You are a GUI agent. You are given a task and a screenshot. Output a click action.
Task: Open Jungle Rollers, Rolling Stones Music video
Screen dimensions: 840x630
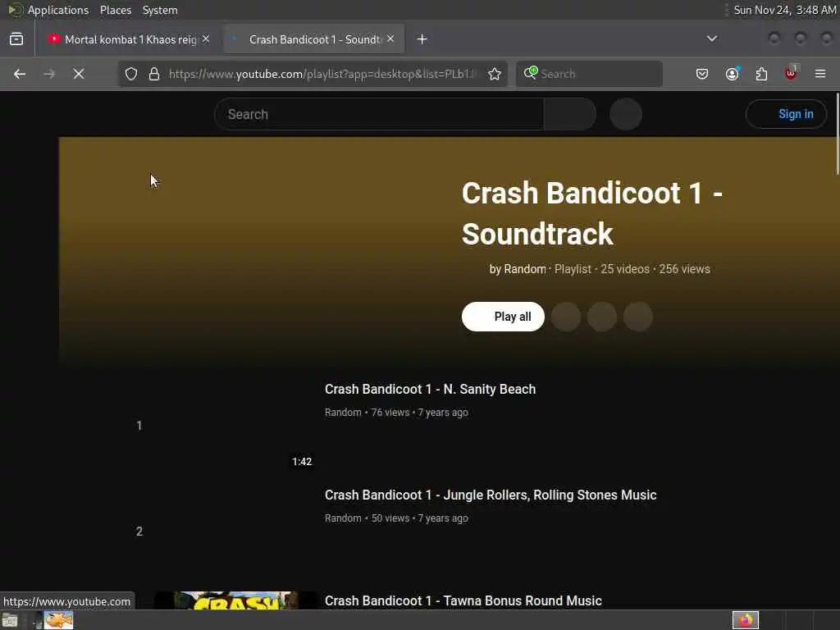[491, 495]
